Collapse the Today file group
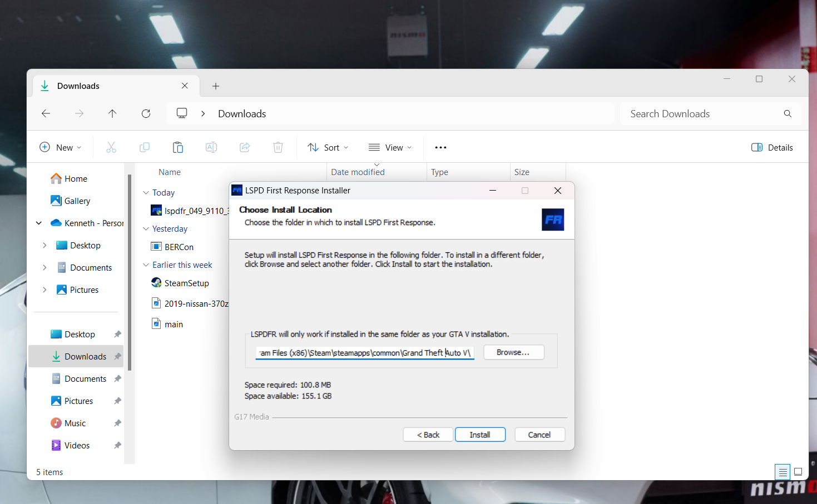 (x=146, y=193)
